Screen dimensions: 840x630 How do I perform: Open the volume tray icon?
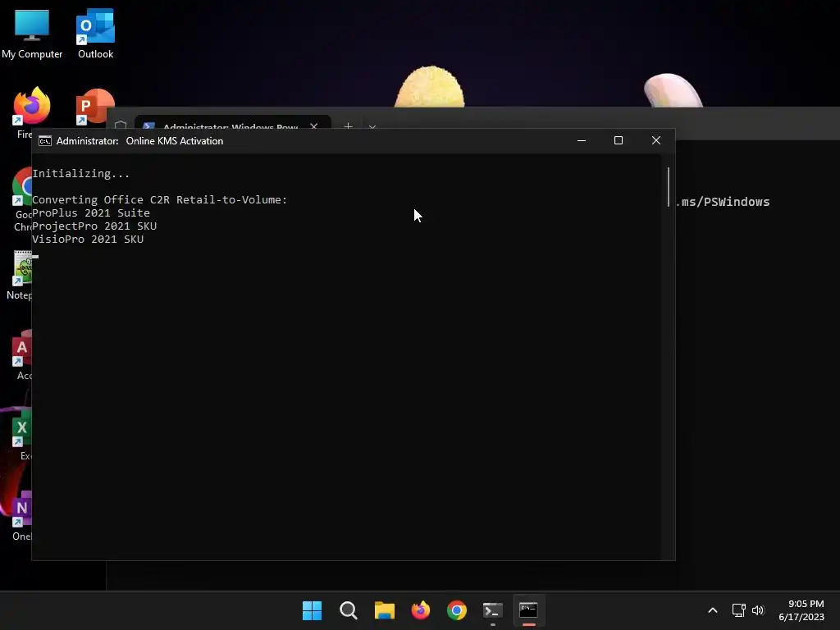[758, 610]
